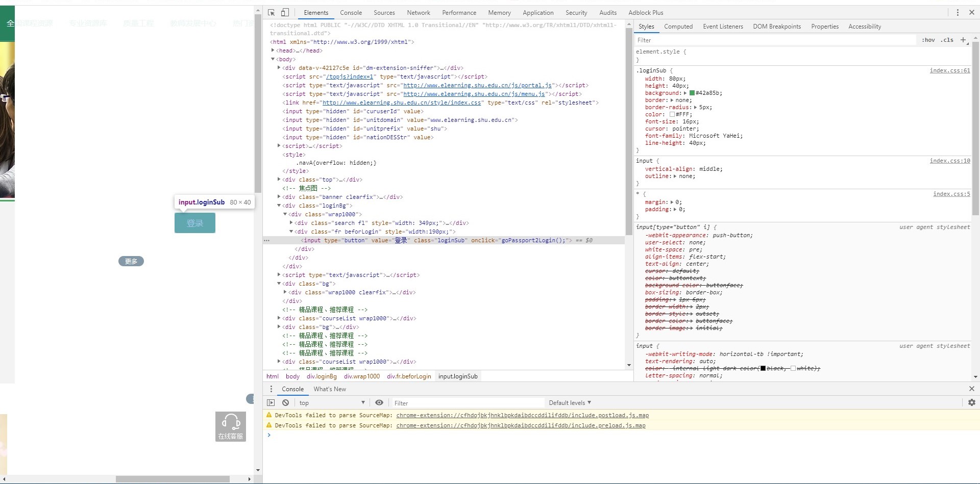Image resolution: width=980 pixels, height=484 pixels.
Task: Switch to the Sources tab
Action: point(384,12)
